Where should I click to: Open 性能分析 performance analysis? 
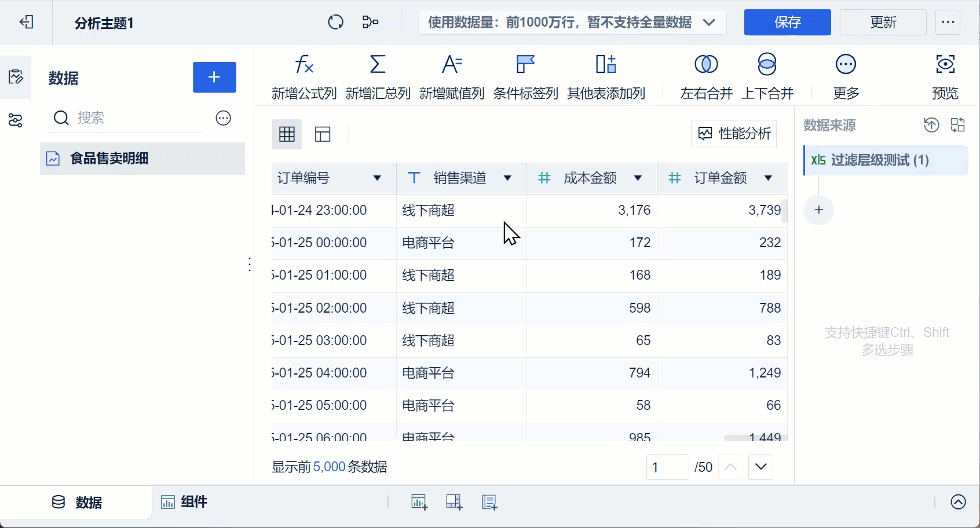coord(734,134)
